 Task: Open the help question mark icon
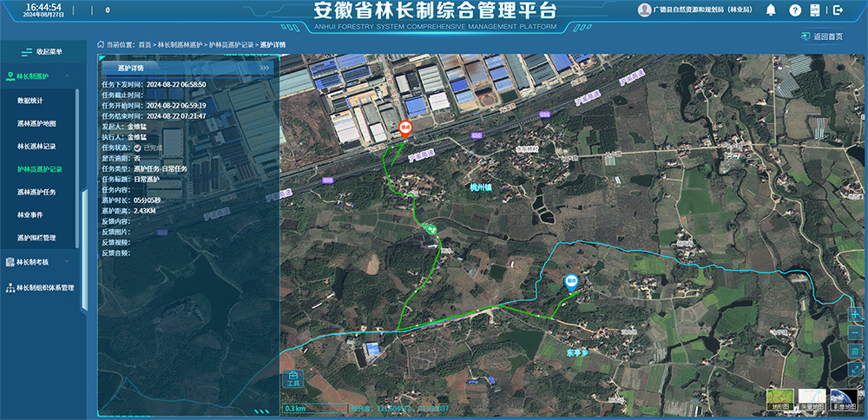coord(795,10)
